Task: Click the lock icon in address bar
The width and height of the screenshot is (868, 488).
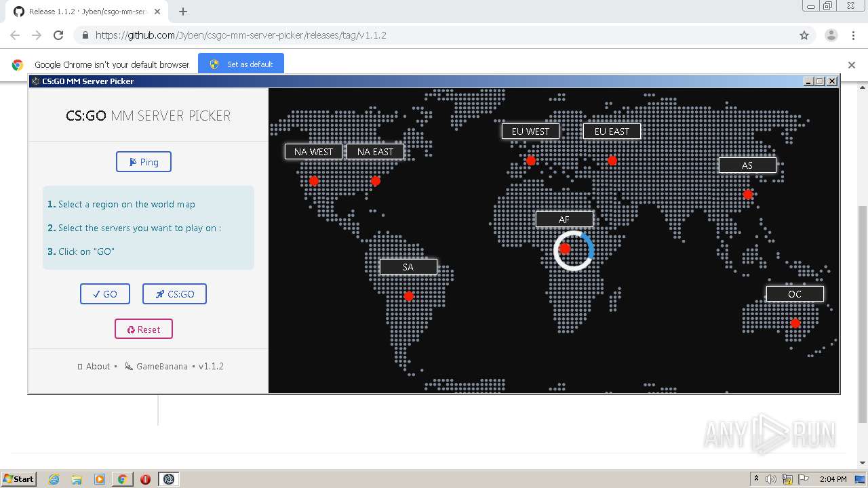Action: (85, 35)
